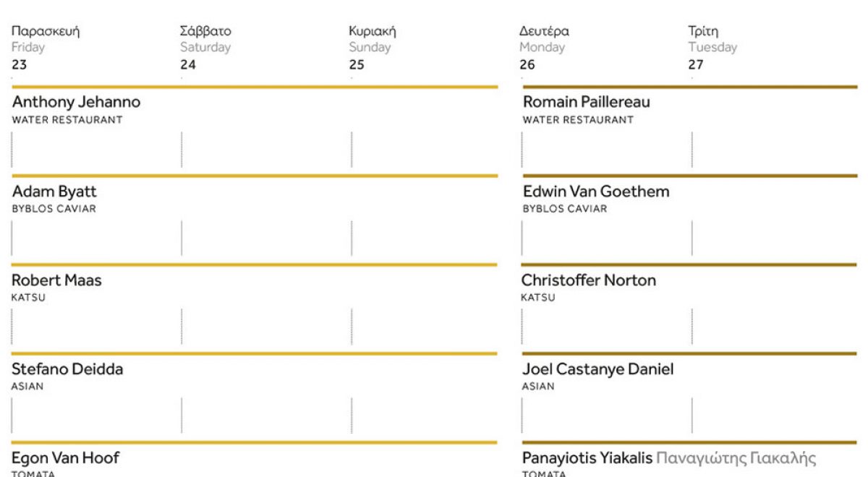The height and width of the screenshot is (477, 868).
Task: Select Stefano Deidda in the schedule
Action: [67, 369]
